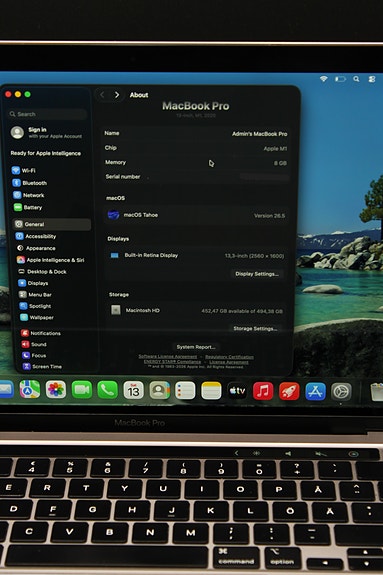Viewport: 383px width, 575px height.
Task: Click the Macintosh HD storage row
Action: (197, 310)
